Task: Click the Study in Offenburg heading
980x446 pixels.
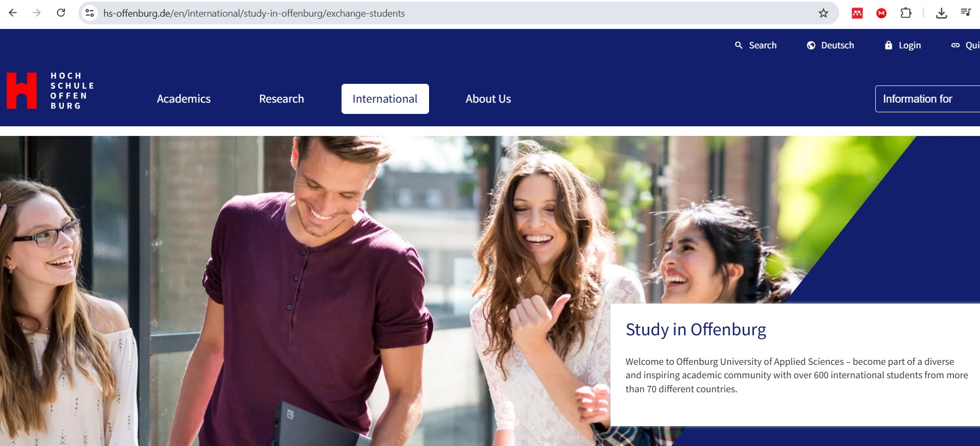Action: pos(695,329)
